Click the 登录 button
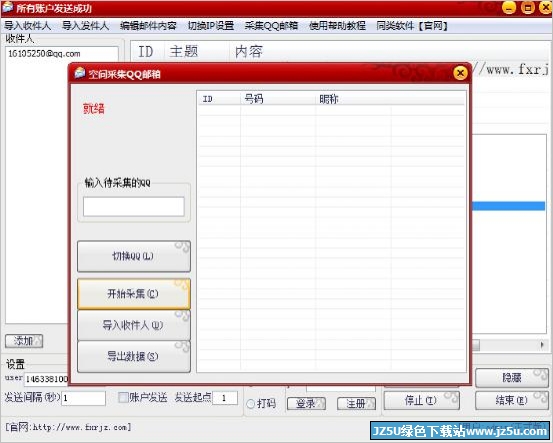Image resolution: width=553 pixels, height=443 pixels. [x=306, y=403]
